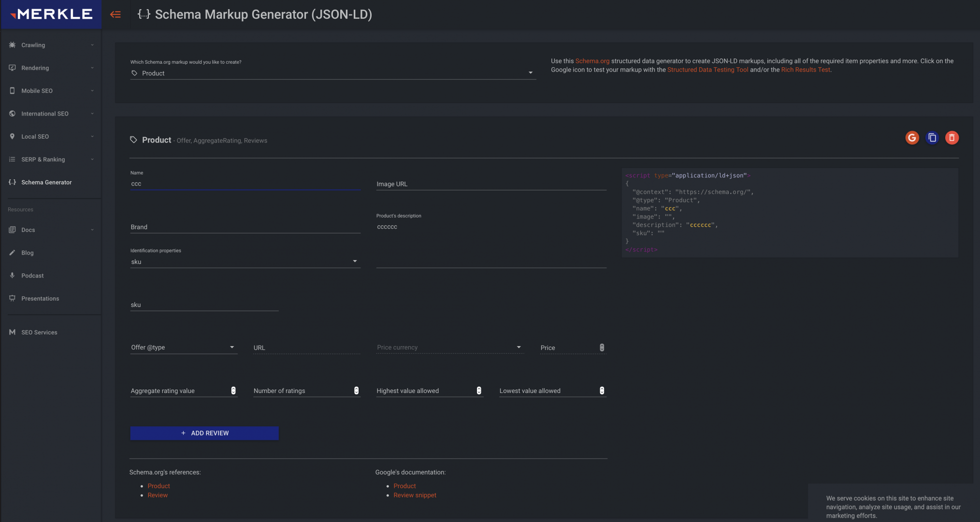This screenshot has height=522, width=980.
Task: Click Lowest value allowed stepper
Action: click(x=602, y=391)
